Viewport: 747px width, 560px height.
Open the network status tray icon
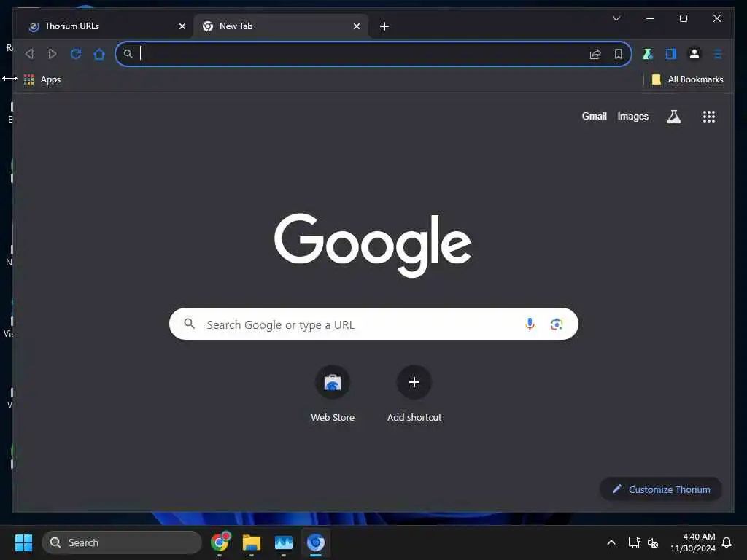coord(634,542)
